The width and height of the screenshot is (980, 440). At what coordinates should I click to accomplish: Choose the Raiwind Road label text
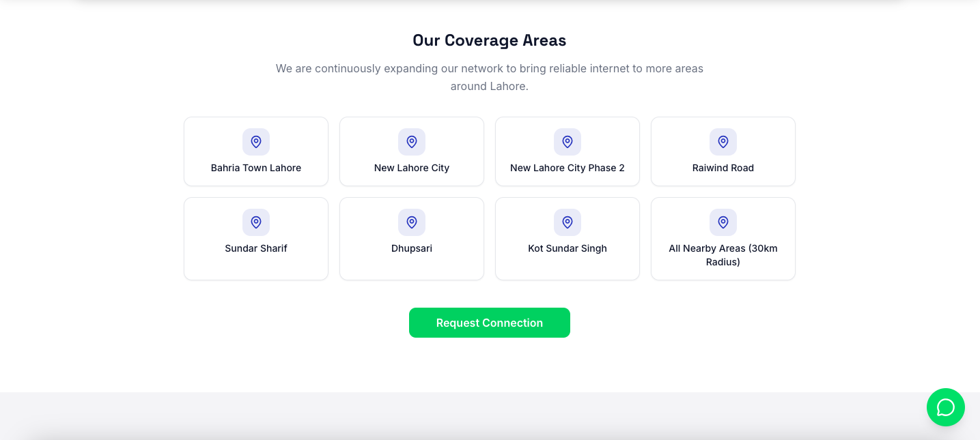(723, 168)
